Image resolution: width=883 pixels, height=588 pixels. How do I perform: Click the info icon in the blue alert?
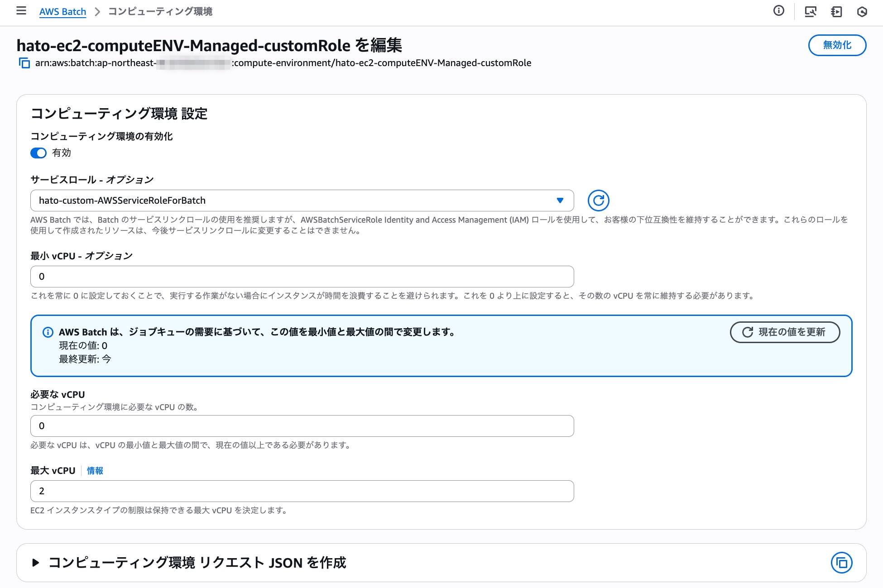point(48,332)
